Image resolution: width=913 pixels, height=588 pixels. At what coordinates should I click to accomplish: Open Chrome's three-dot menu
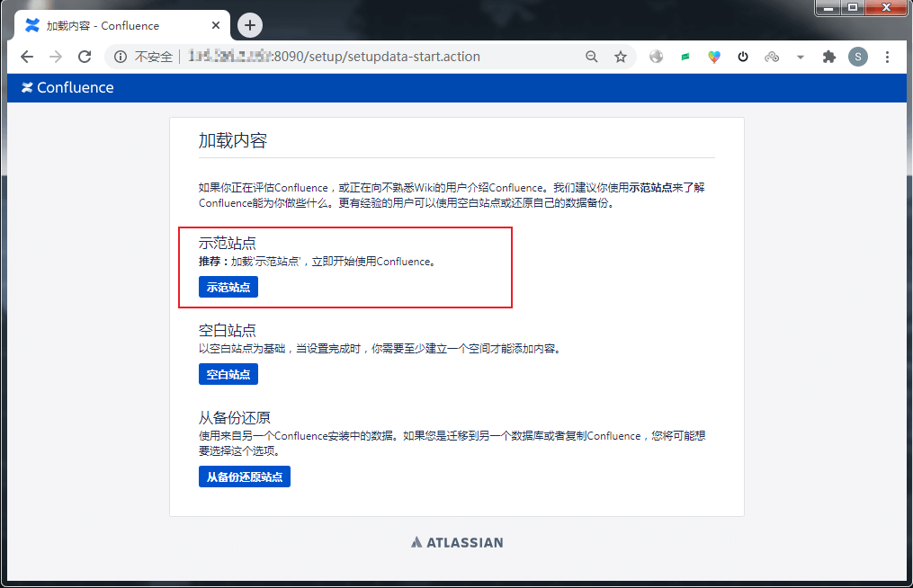coord(887,57)
